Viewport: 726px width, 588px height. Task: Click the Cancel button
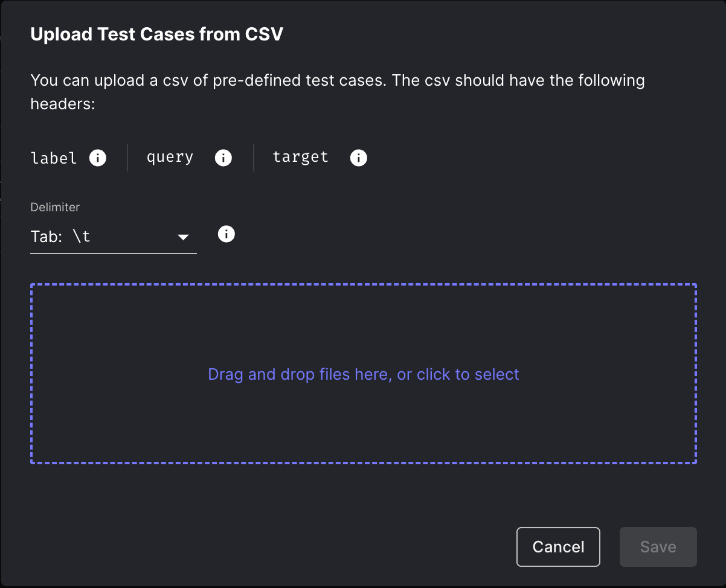pos(557,546)
